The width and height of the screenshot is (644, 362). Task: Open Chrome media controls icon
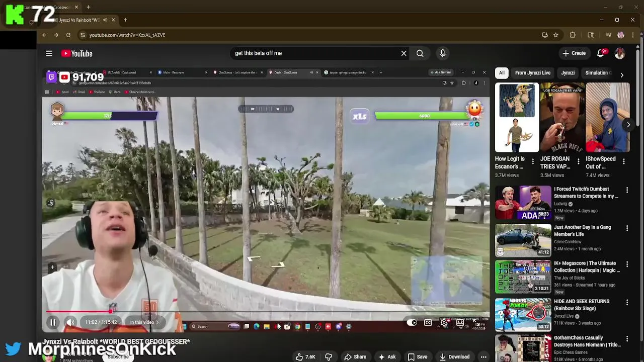pos(609,35)
